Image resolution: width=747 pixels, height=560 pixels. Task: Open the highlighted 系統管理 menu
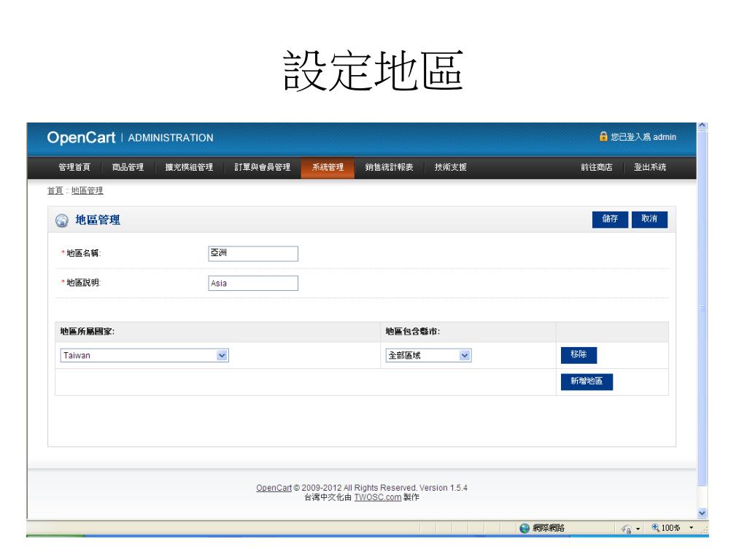pos(328,167)
